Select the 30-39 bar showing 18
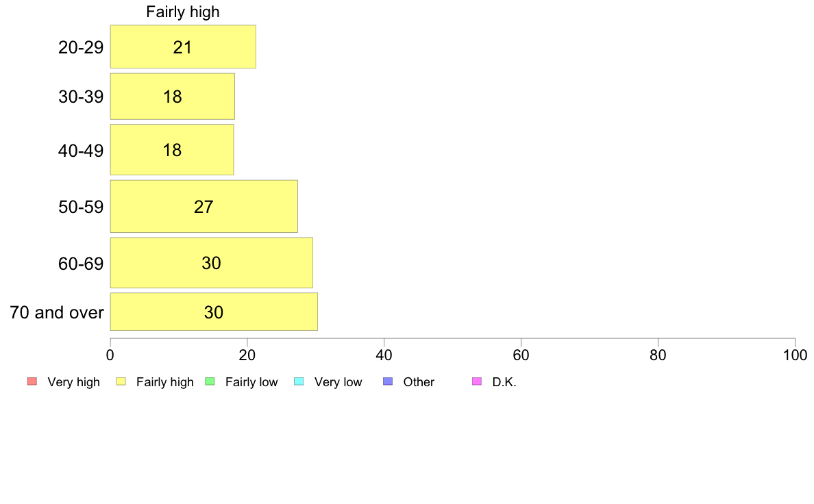This screenshot has width=814, height=504. point(173,97)
